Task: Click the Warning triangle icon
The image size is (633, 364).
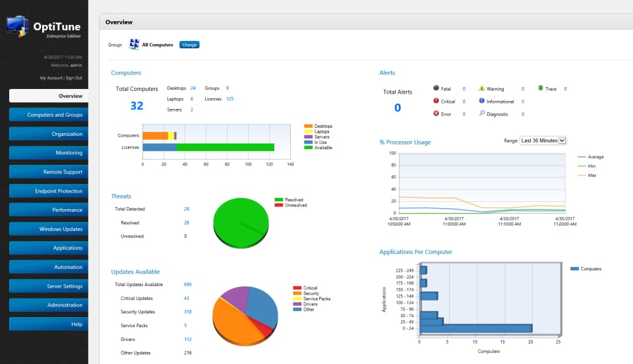Action: coord(481,88)
